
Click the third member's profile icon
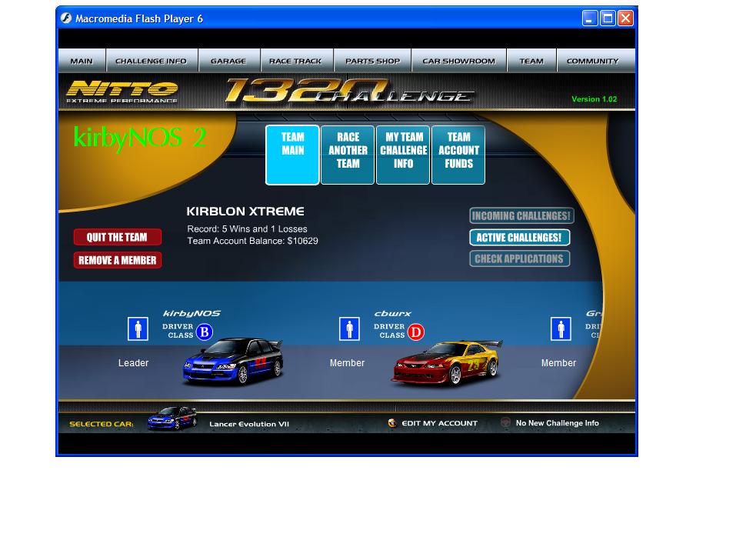tap(561, 329)
